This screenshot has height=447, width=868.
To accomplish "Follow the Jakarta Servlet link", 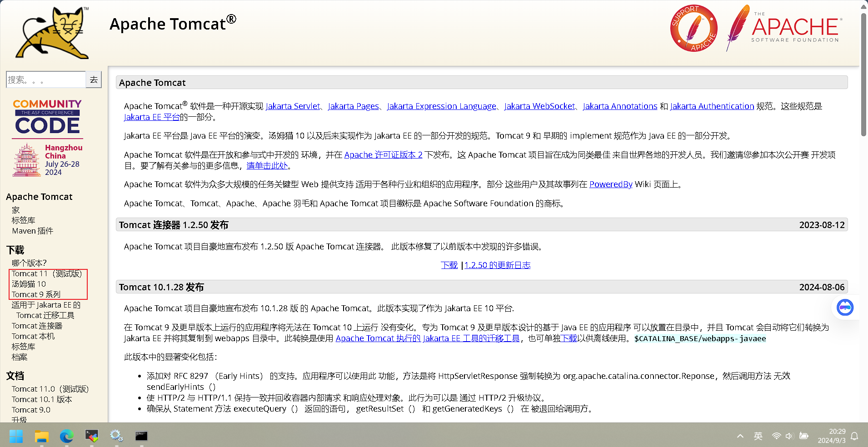I will [293, 106].
